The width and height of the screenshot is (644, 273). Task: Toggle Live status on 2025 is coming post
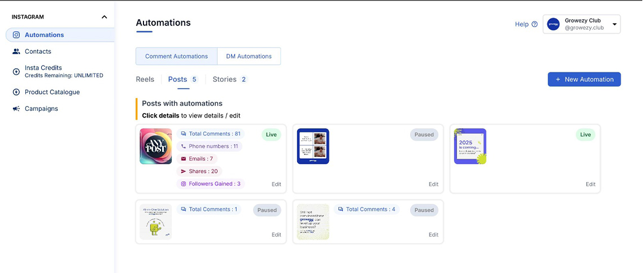click(585, 135)
